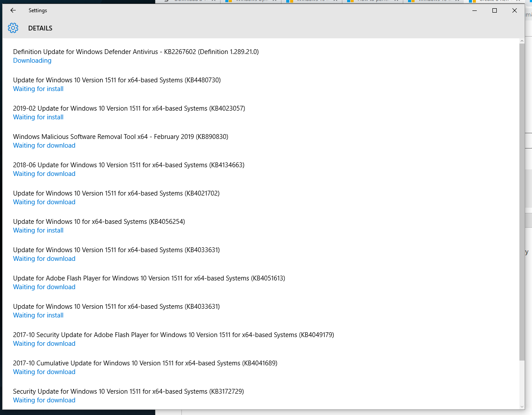Click the Downloading status link
This screenshot has height=415, width=532.
tap(32, 61)
